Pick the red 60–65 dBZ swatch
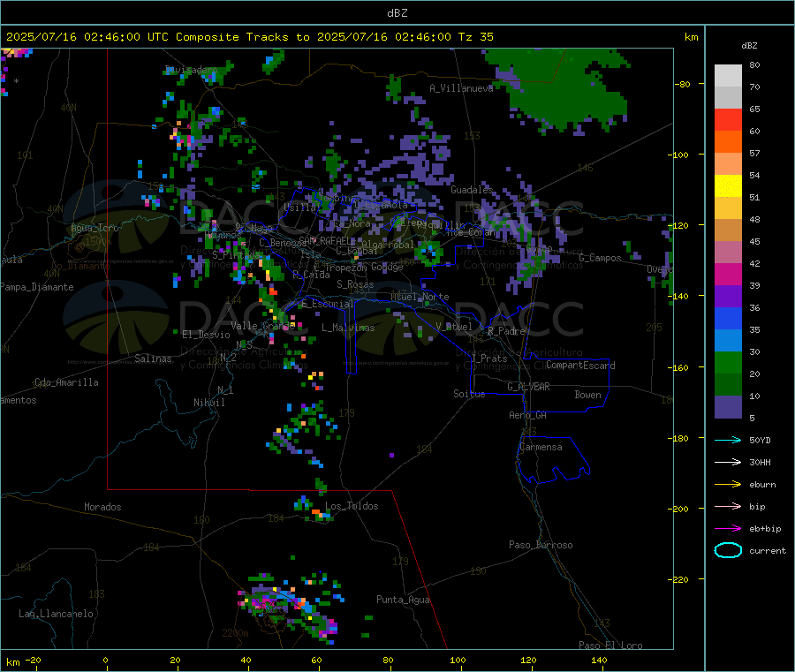795x672 pixels. click(728, 120)
